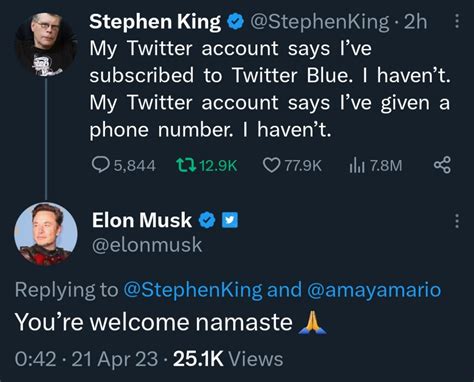Click the reply speech bubble icon
This screenshot has height=382, width=474.
pos(101,165)
